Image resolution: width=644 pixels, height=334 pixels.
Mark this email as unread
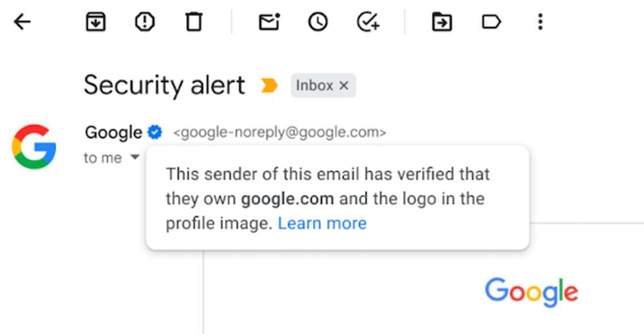point(269,22)
